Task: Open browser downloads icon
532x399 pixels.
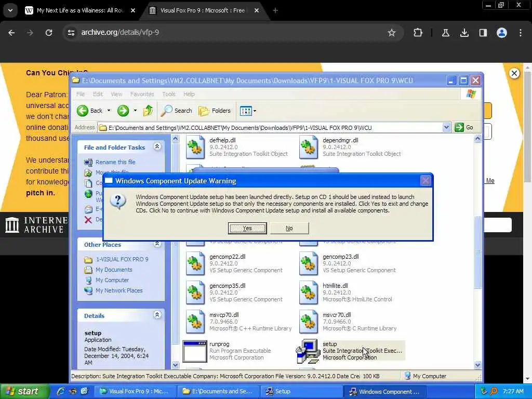Action: coord(464,33)
